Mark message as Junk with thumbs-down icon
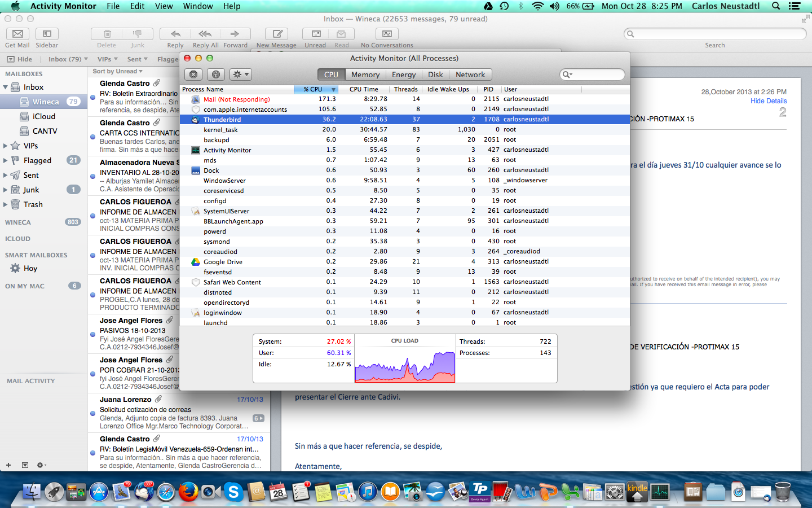812x508 pixels. (138, 34)
